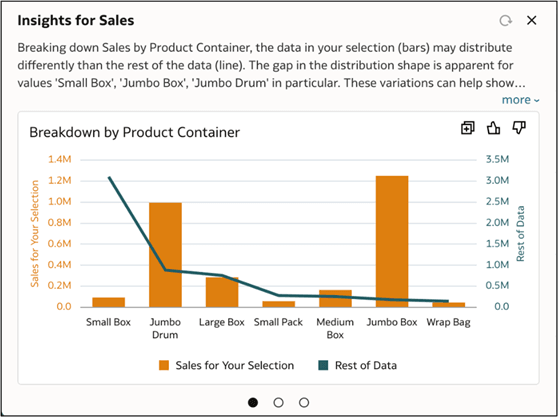Click the Breakdown by Product Container title
Viewport: 558px width, 417px height.
tap(135, 132)
